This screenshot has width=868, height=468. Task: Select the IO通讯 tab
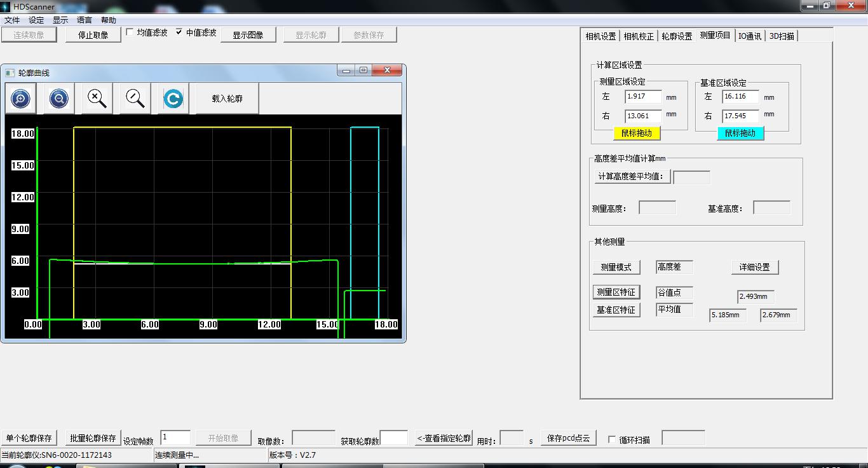[x=749, y=36]
